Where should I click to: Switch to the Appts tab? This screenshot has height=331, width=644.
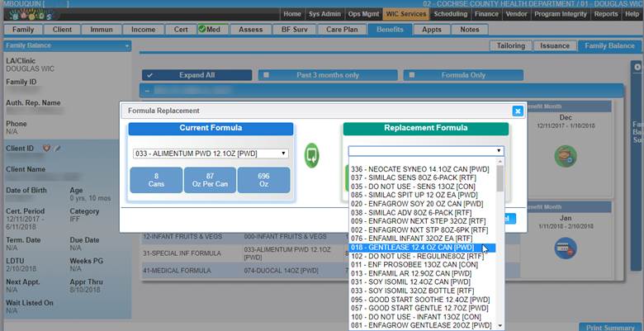(432, 30)
